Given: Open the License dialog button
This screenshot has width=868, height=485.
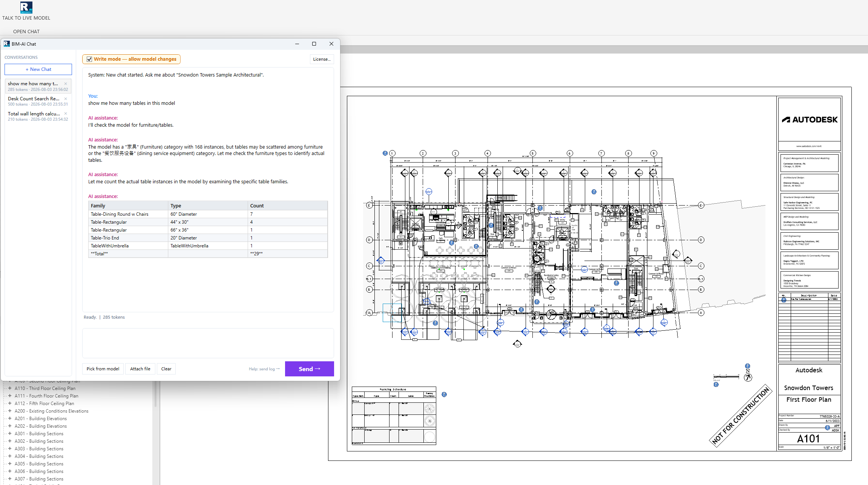Looking at the screenshot, I should tap(322, 59).
